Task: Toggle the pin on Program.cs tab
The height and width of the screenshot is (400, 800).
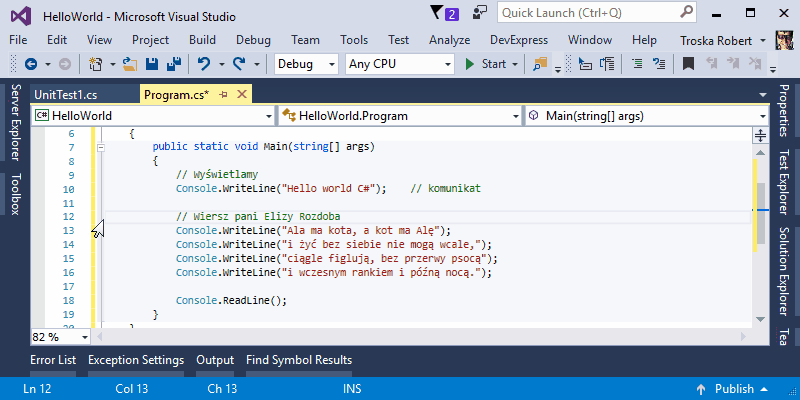Action: pyautogui.click(x=223, y=94)
